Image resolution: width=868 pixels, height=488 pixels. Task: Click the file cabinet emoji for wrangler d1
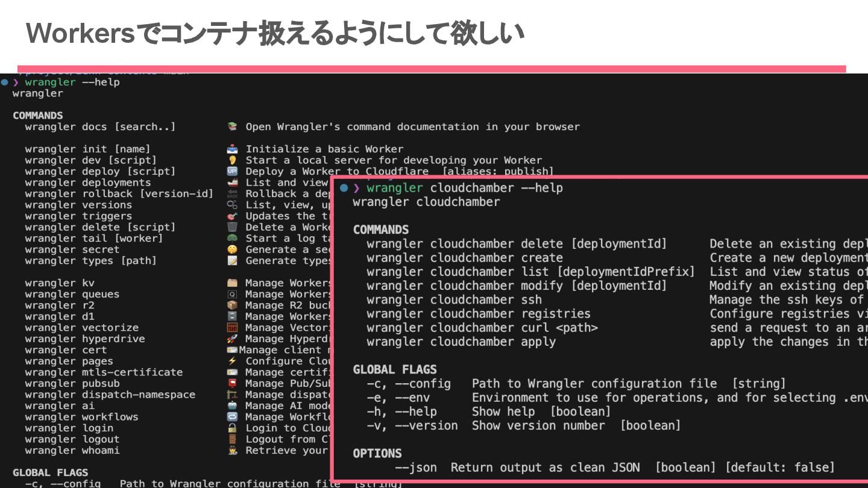tap(232, 317)
